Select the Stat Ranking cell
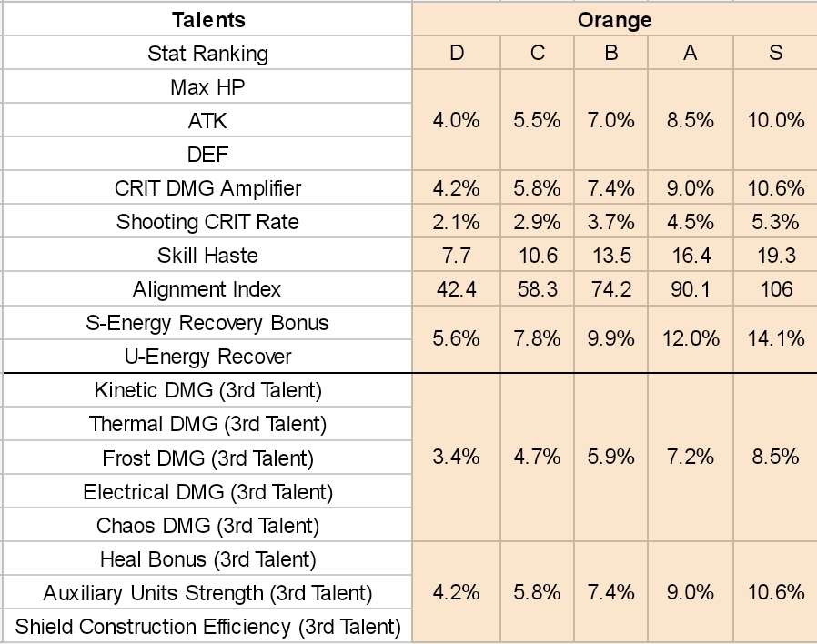The width and height of the screenshot is (817, 644). (207, 53)
